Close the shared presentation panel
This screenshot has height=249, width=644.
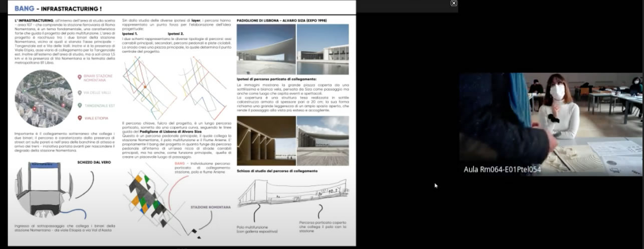click(454, 3)
